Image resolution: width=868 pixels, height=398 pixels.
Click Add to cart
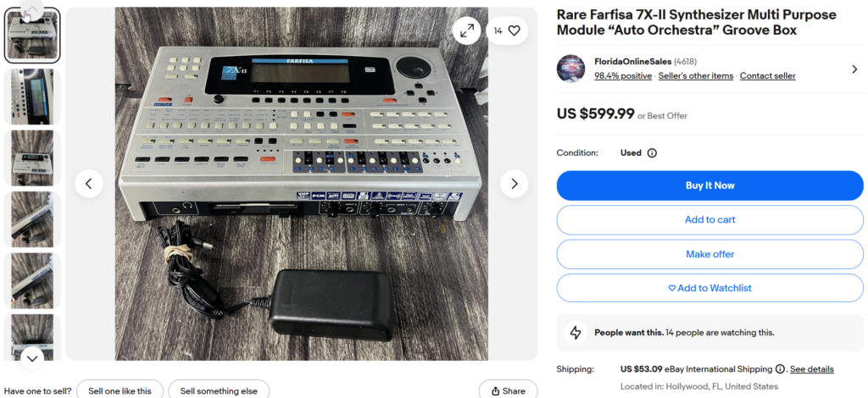point(709,219)
